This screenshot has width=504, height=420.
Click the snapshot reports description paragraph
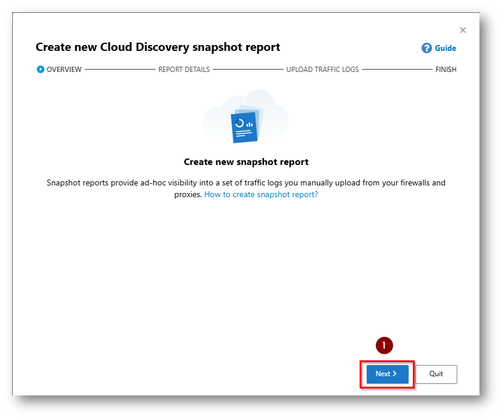tap(246, 183)
